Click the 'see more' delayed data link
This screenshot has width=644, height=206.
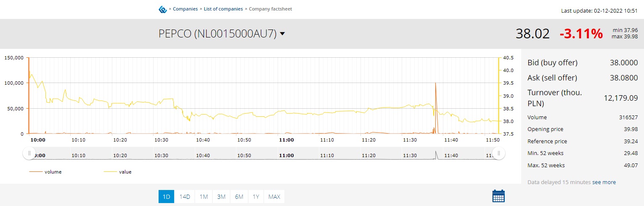click(604, 182)
